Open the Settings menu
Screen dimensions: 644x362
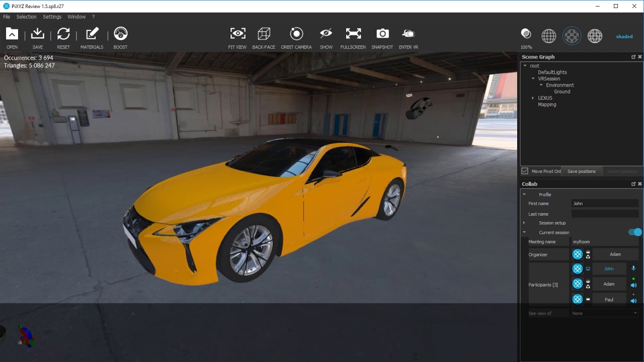coord(52,17)
